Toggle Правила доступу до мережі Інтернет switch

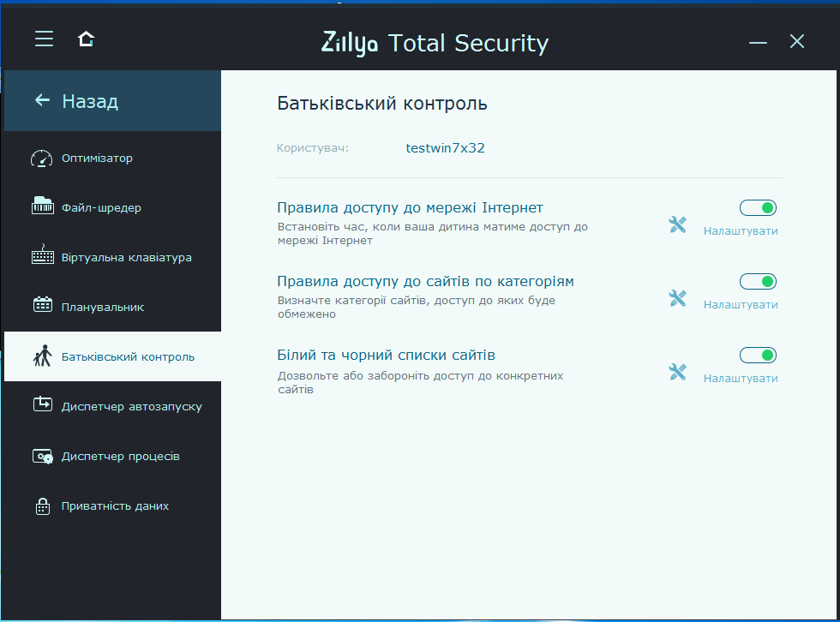tap(758, 207)
